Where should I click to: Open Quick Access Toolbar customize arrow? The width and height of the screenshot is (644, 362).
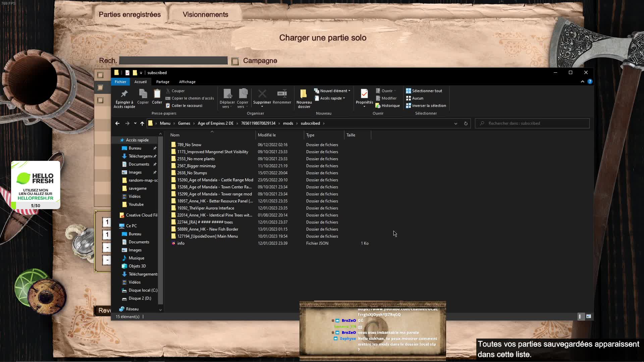pyautogui.click(x=141, y=73)
